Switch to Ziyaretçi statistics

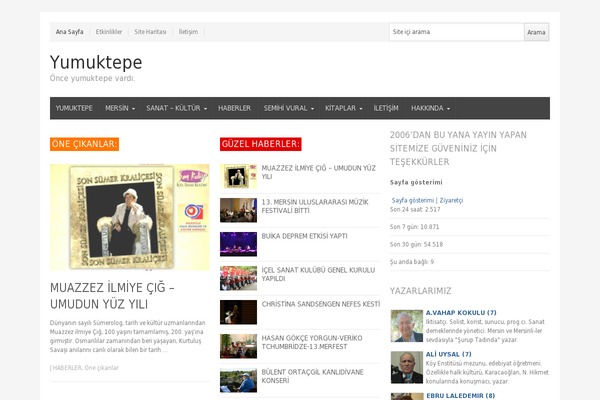coord(451,201)
